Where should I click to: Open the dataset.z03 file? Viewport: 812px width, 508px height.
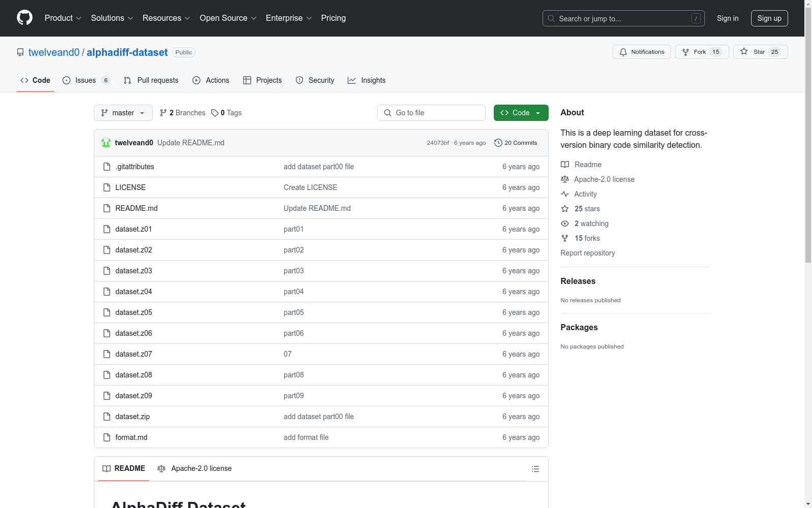(x=133, y=271)
